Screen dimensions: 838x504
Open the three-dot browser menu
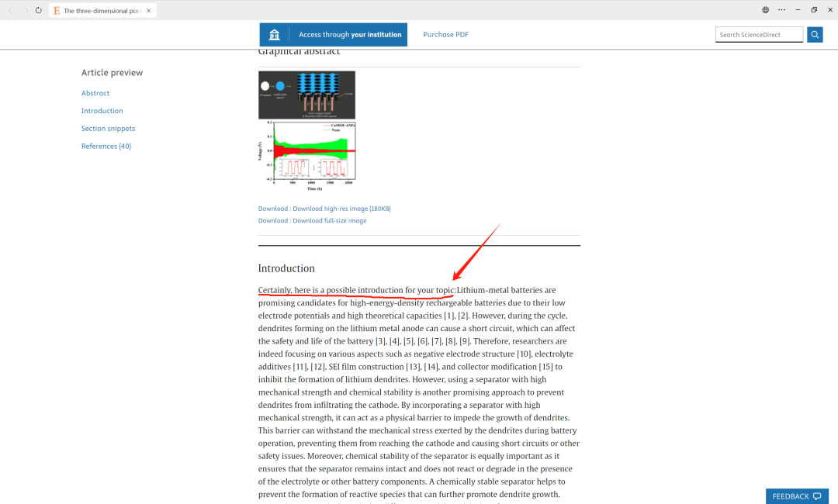(x=781, y=10)
